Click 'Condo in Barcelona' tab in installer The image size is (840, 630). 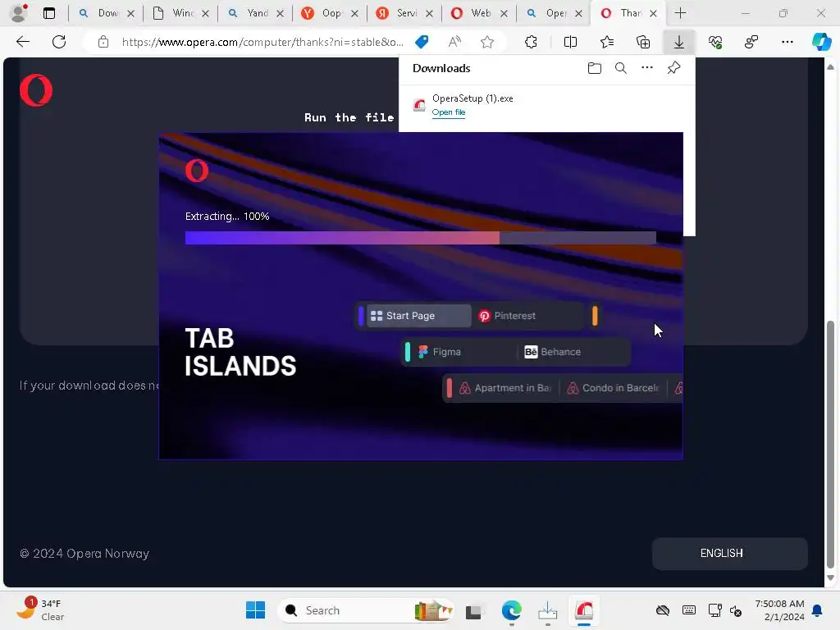[x=614, y=388]
